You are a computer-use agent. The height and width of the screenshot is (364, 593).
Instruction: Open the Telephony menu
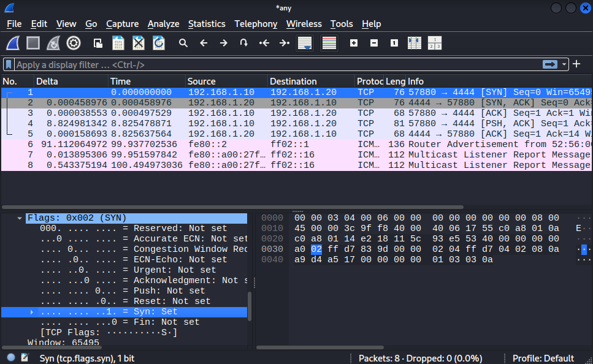pyautogui.click(x=256, y=24)
